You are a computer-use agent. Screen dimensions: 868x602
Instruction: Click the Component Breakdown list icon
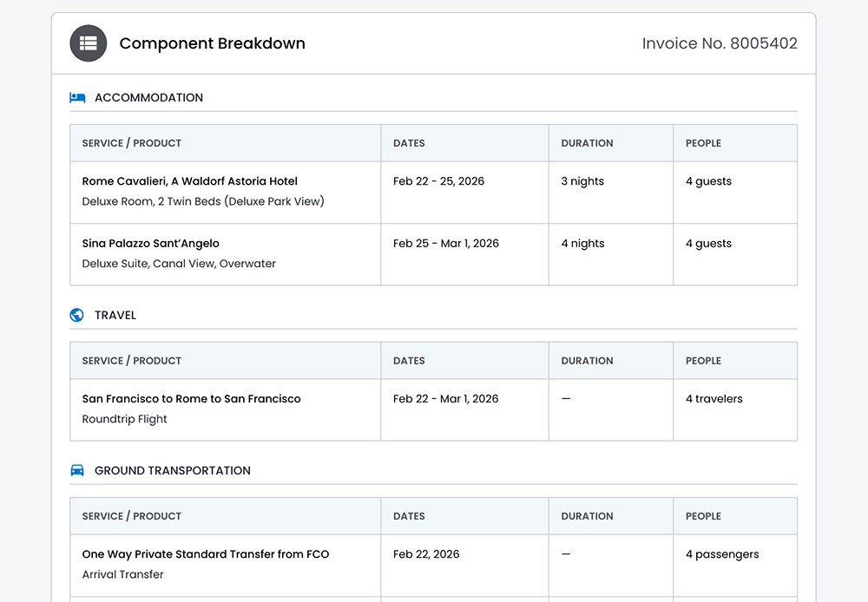click(x=88, y=43)
